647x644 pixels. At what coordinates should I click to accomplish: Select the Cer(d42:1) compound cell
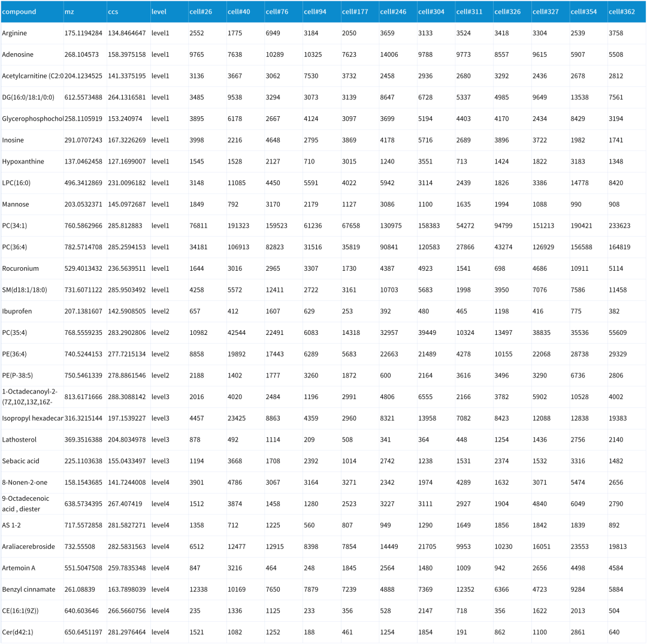click(32, 633)
